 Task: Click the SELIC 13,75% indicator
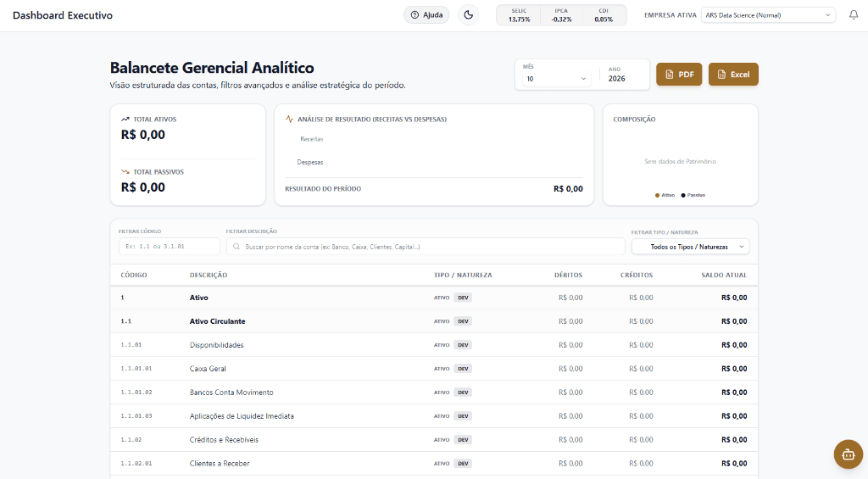click(519, 15)
